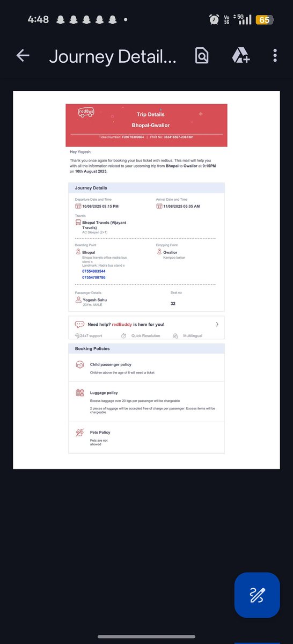This screenshot has height=644, width=293.
Task: Select the Hey Yogesh greeting
Action: point(81,152)
